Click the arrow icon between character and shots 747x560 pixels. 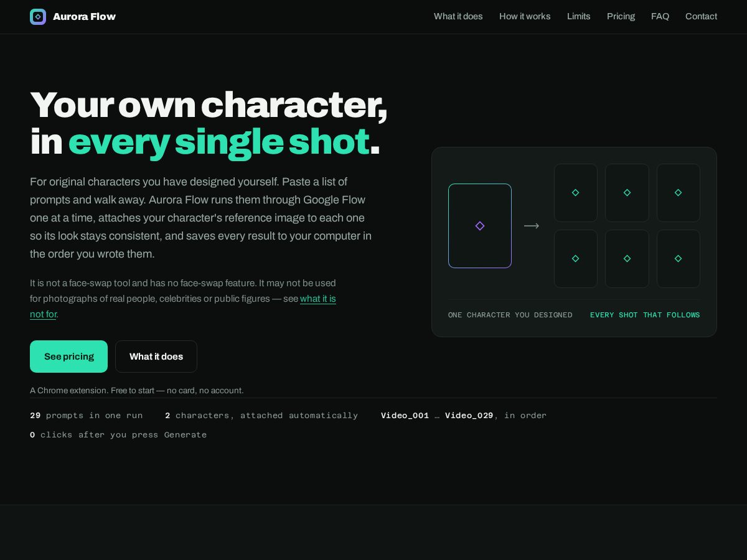[532, 226]
